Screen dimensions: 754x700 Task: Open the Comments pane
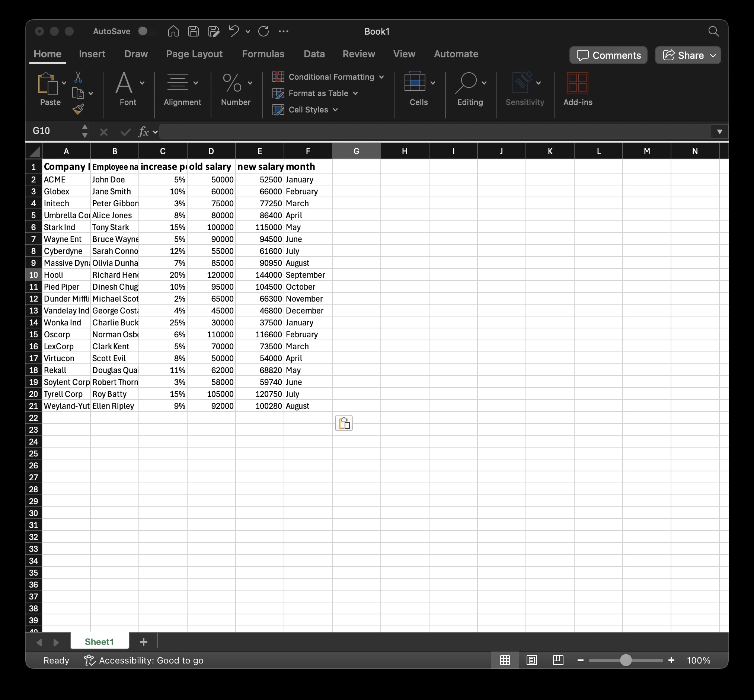pos(608,55)
